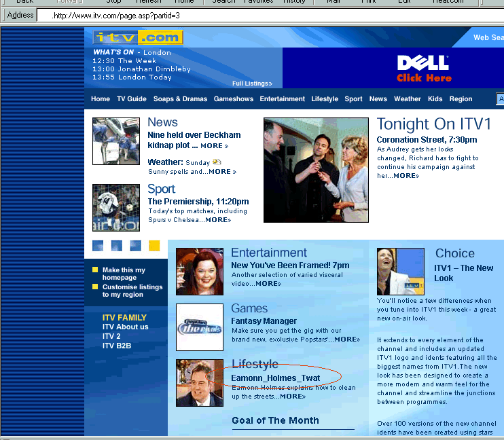Click the Lifestyle presenter thumbnail

pyautogui.click(x=200, y=383)
